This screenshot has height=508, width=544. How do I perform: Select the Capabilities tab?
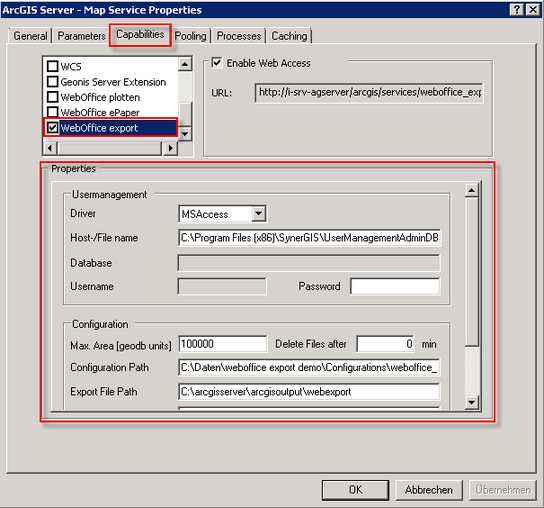(140, 34)
